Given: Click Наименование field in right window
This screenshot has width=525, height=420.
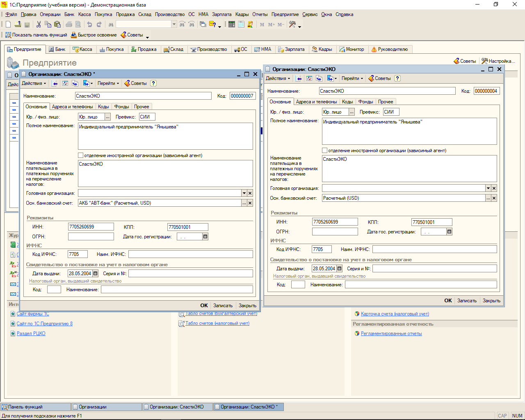Looking at the screenshot, I should 387,91.
